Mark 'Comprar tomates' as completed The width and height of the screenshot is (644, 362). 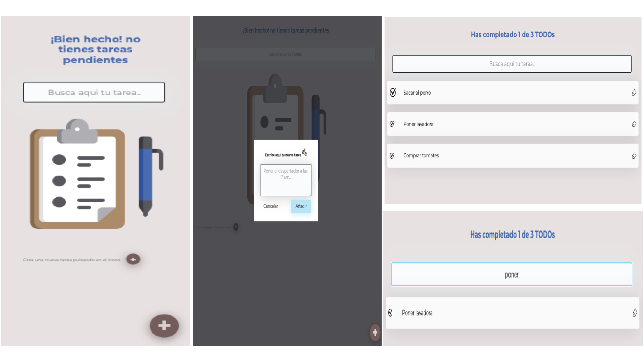click(x=392, y=156)
